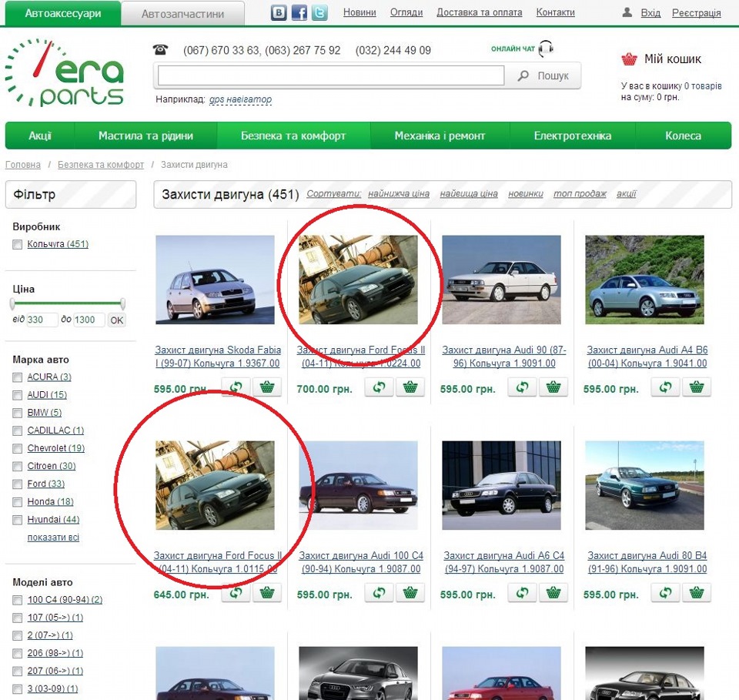Viewport: 739px width, 700px height.
Task: Add 645.00 грн Ford Focus guard to cart
Action: (267, 593)
